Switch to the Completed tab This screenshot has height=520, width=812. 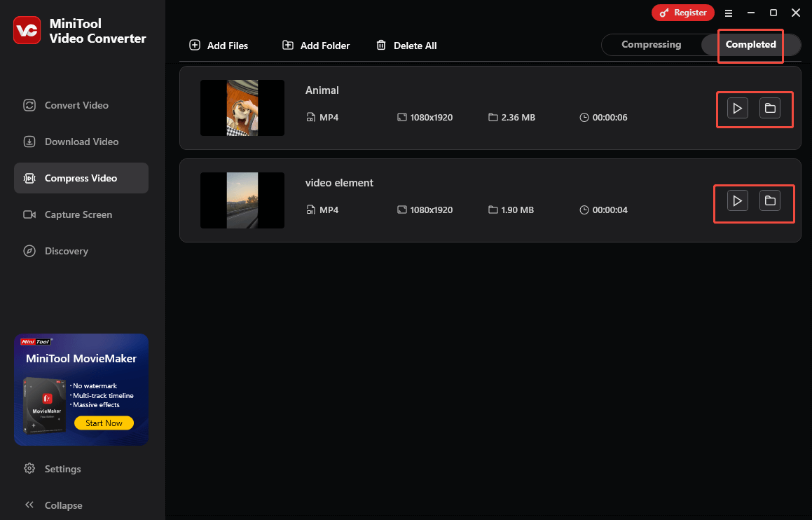tap(750, 44)
